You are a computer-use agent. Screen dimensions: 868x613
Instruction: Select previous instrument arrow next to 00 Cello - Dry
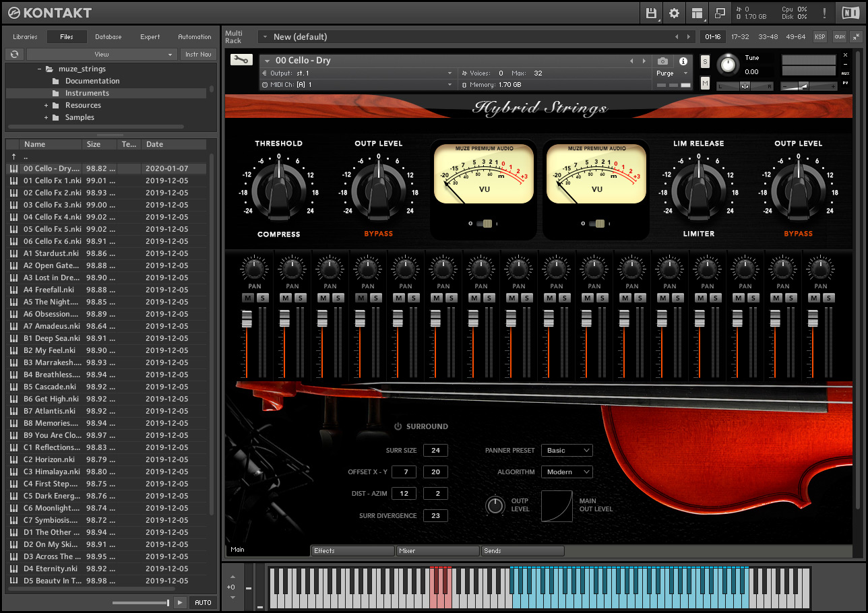tap(631, 61)
